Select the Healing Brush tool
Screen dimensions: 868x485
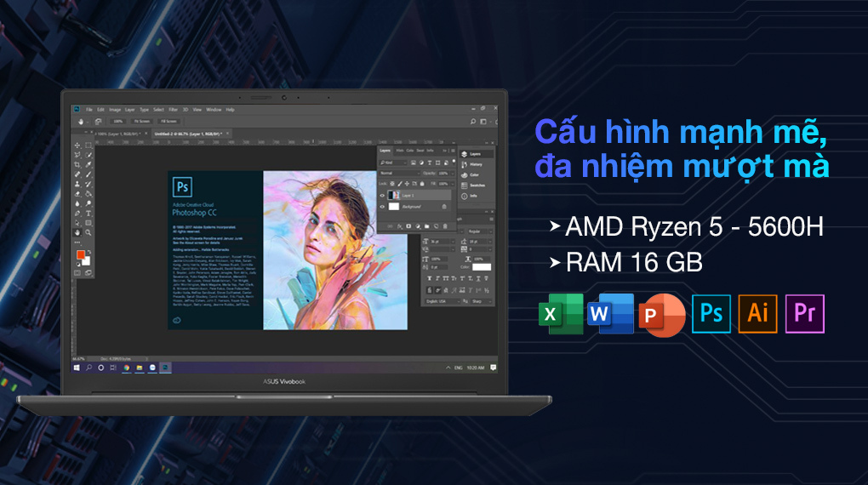click(x=77, y=174)
